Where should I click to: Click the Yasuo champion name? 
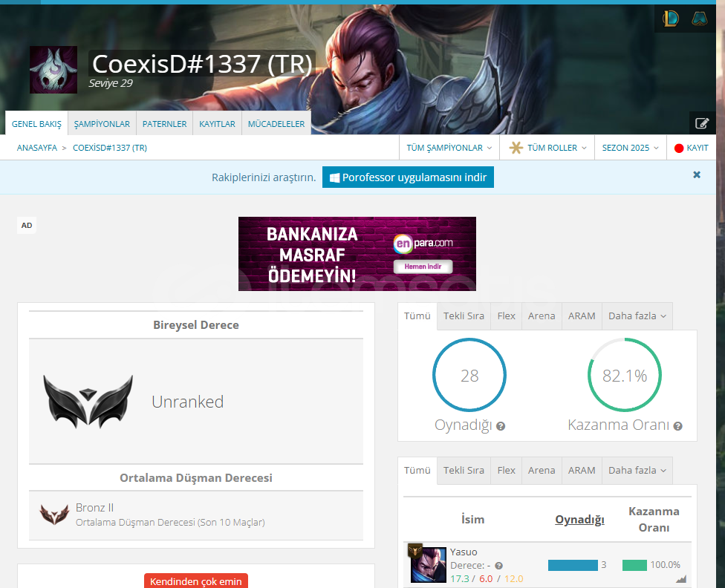coord(464,552)
